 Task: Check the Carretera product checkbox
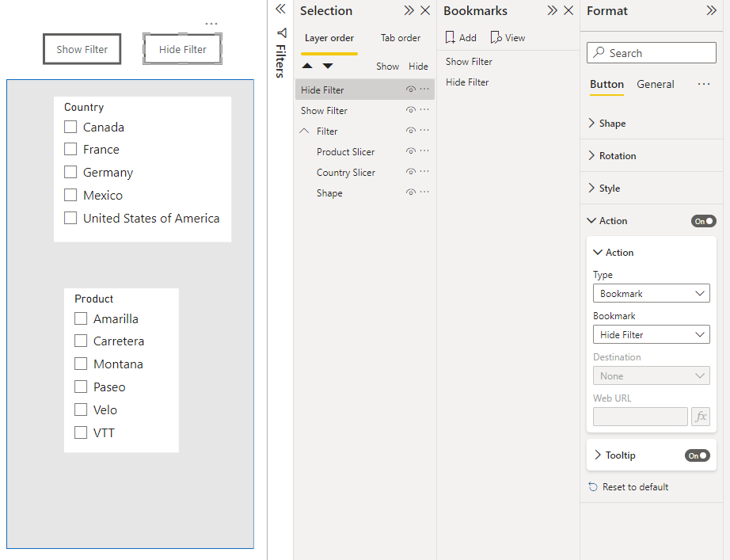(81, 341)
